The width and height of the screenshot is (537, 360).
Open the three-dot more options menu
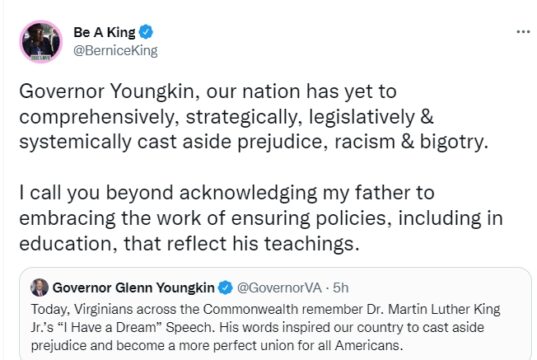[x=523, y=32]
